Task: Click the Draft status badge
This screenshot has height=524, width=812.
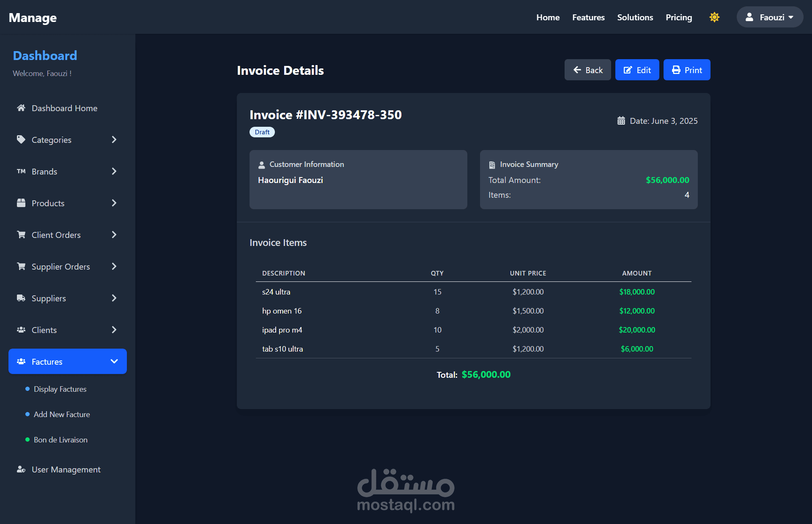Action: point(262,132)
